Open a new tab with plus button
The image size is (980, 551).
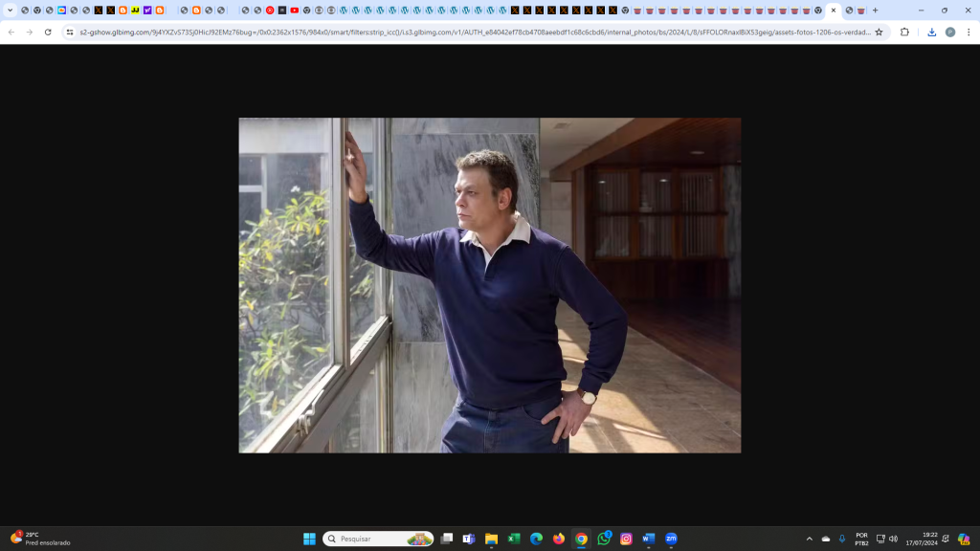coord(875,11)
